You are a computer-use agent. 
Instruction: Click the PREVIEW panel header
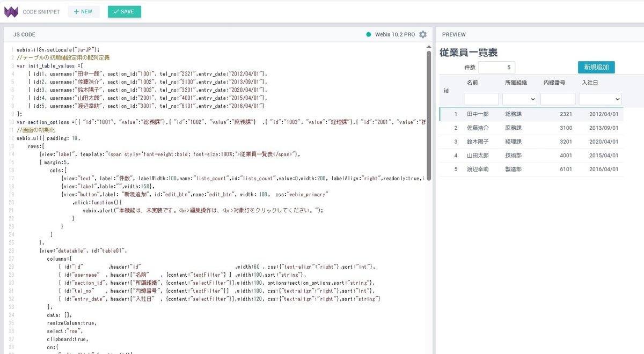click(x=454, y=34)
